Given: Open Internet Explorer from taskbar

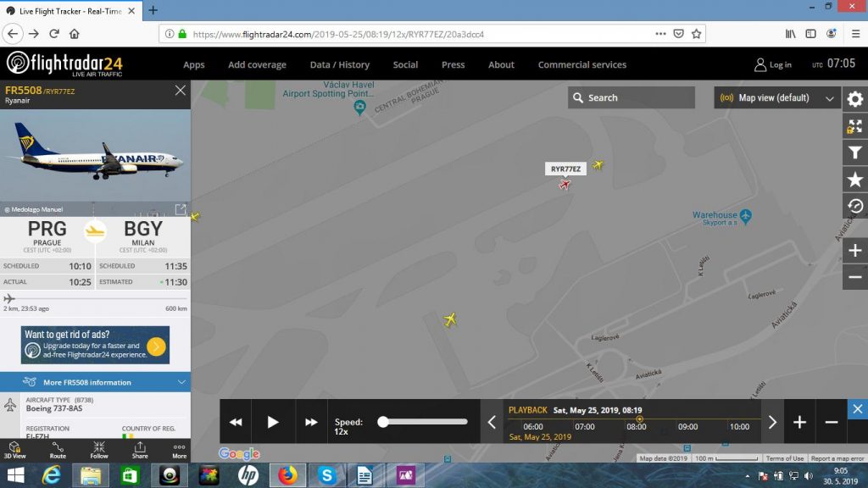Looking at the screenshot, I should point(52,475).
